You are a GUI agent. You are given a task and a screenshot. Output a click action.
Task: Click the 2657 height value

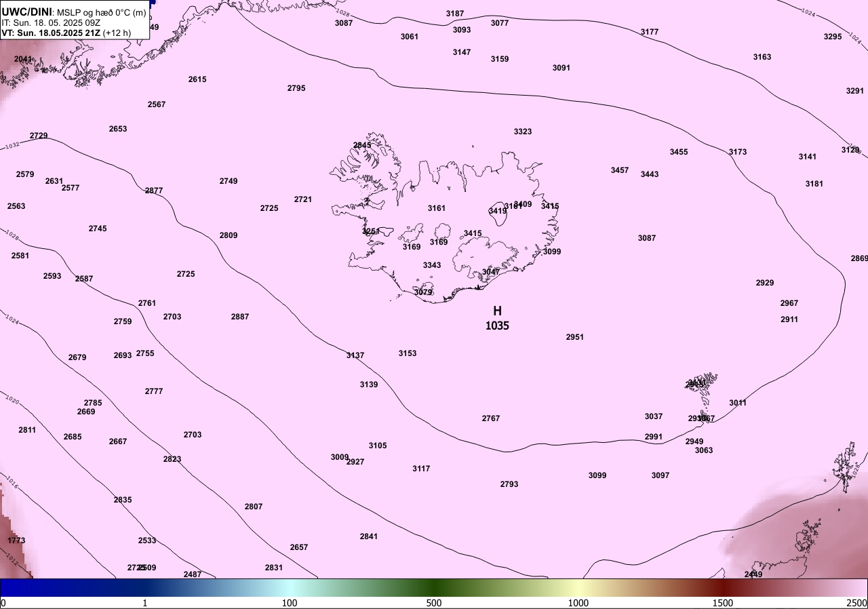tap(299, 547)
